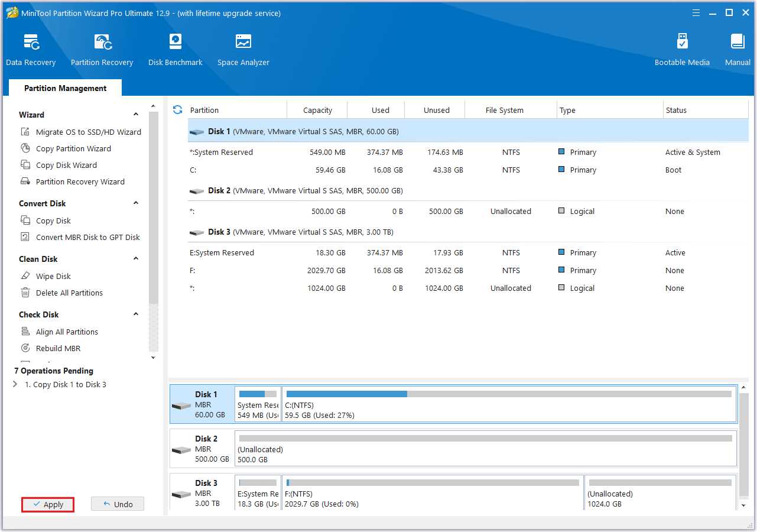Sort by the Unused column header
757x532 pixels.
pyautogui.click(x=435, y=110)
